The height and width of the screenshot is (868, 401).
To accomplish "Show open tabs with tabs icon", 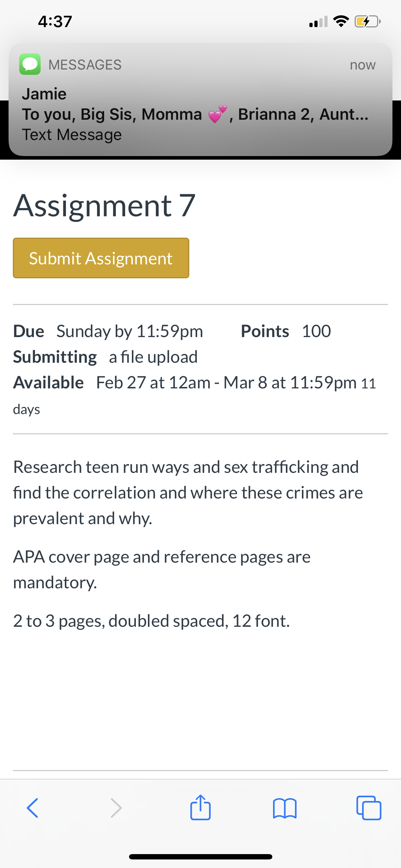I will (369, 807).
